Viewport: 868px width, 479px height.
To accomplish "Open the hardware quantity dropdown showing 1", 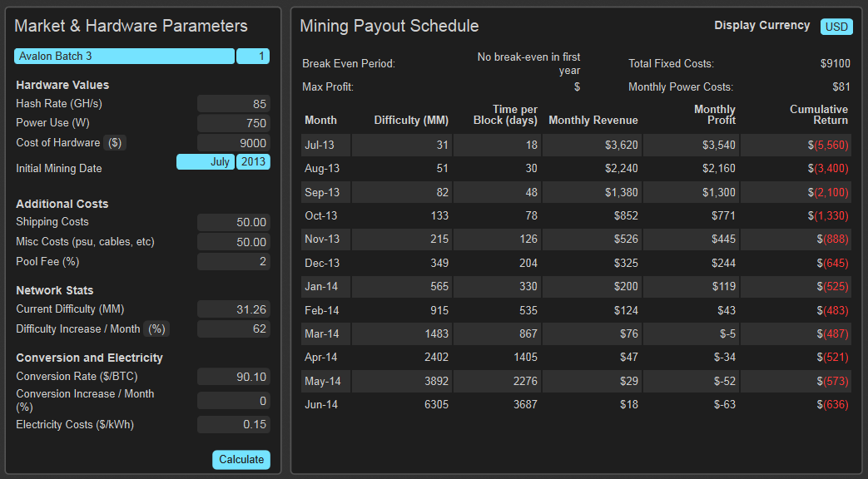I will [x=253, y=56].
